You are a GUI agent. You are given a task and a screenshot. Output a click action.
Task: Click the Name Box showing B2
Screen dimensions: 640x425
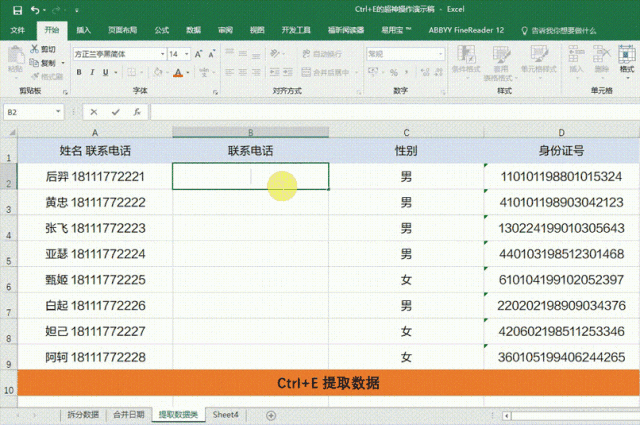pos(30,112)
